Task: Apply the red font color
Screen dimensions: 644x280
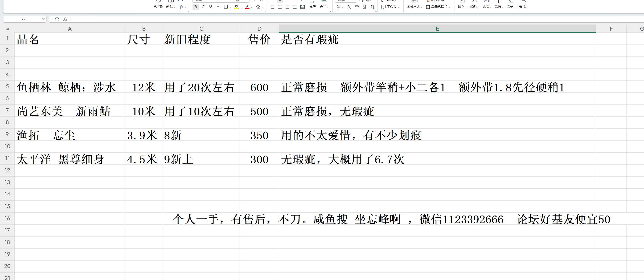Action: point(247,7)
